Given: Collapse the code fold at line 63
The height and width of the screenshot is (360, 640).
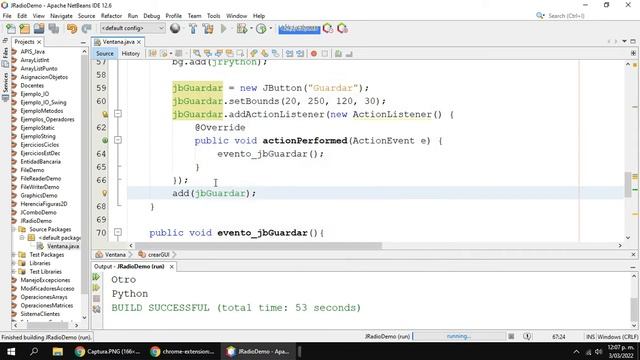Looking at the screenshot, I should [118, 140].
